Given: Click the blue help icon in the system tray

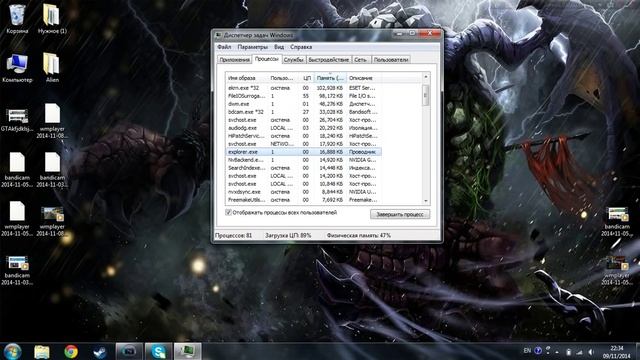Looking at the screenshot, I should 538,351.
